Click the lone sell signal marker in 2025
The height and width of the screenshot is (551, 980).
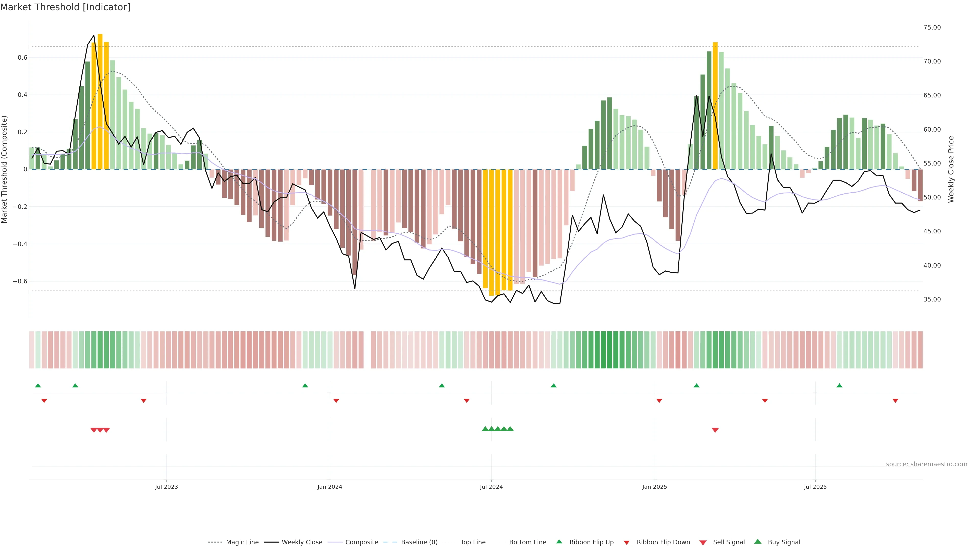click(x=715, y=430)
